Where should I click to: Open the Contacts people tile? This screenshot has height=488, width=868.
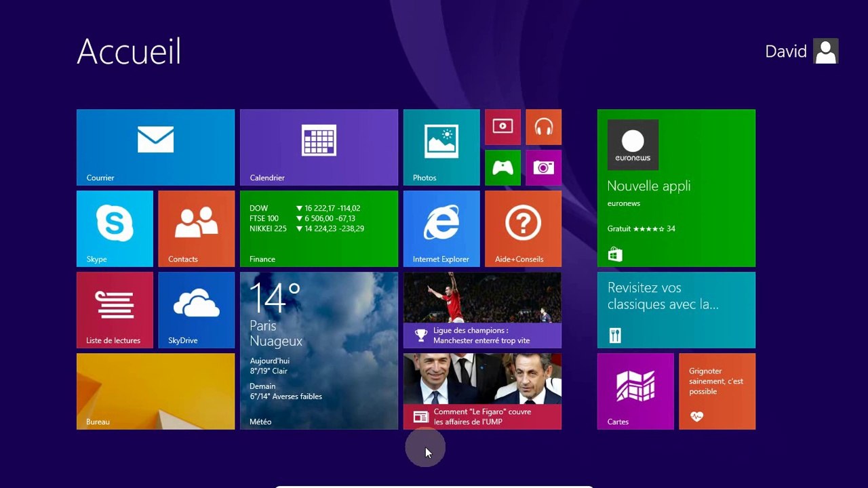(196, 228)
